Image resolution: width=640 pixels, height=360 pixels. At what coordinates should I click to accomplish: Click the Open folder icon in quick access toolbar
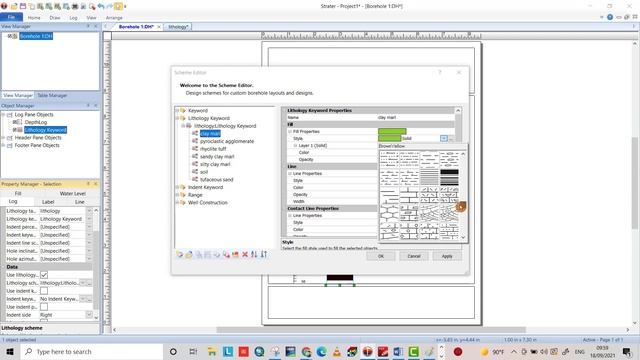point(14,7)
